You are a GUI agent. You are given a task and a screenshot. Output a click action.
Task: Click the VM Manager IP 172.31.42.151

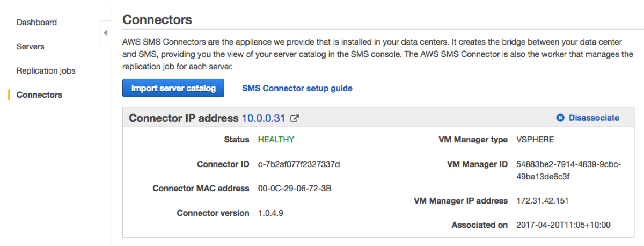tap(542, 201)
